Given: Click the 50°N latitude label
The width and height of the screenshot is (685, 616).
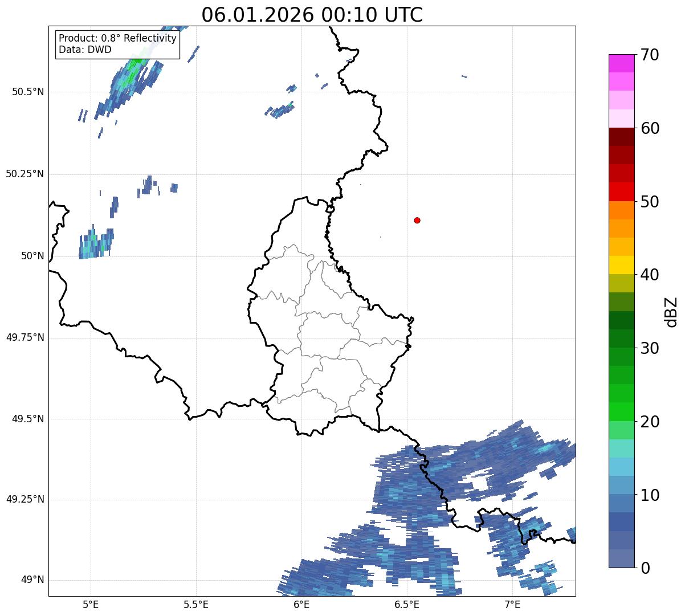Looking at the screenshot, I should tap(32, 256).
